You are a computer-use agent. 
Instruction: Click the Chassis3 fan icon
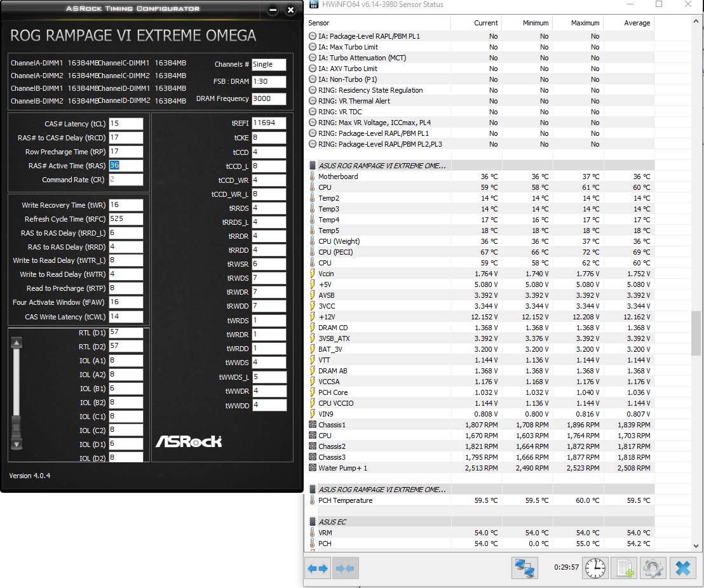tap(313, 457)
